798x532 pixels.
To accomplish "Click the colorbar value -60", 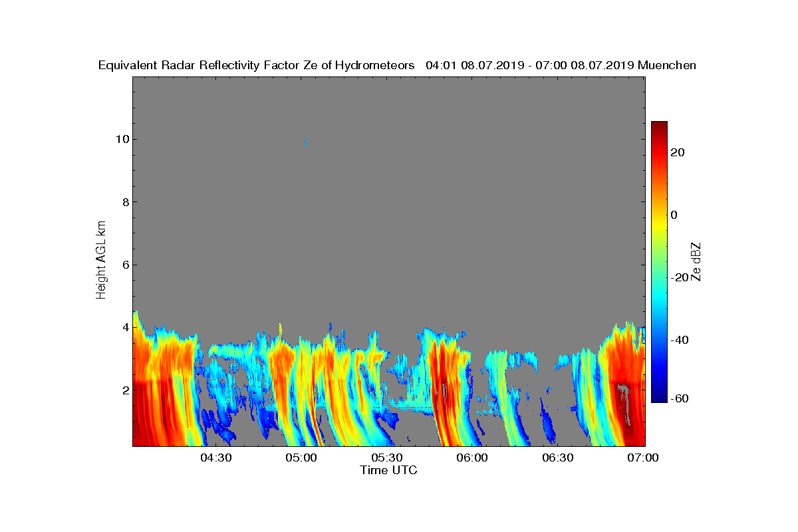I will coord(680,398).
